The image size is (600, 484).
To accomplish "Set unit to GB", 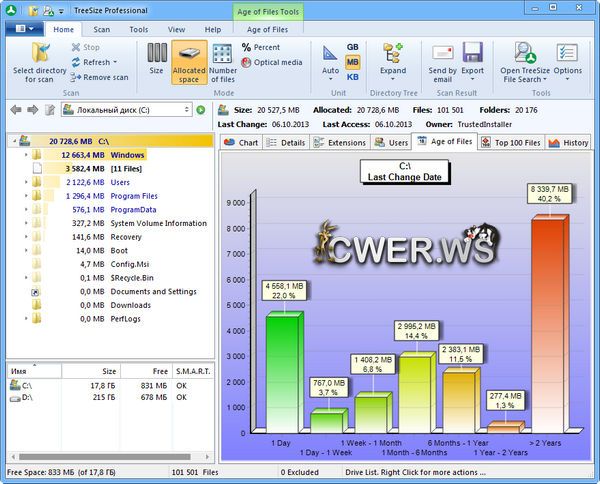I will click(x=352, y=47).
